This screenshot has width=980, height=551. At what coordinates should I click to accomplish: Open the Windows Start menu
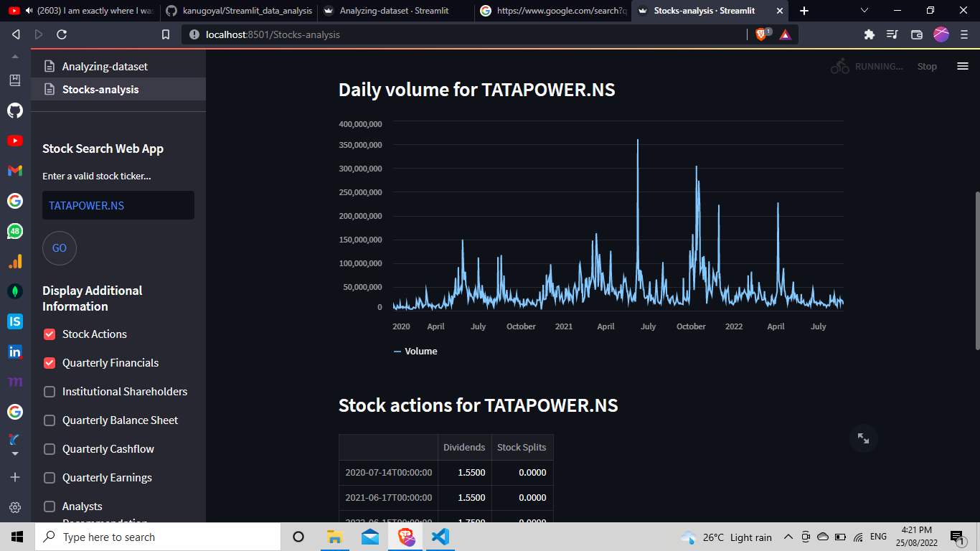tap(17, 537)
